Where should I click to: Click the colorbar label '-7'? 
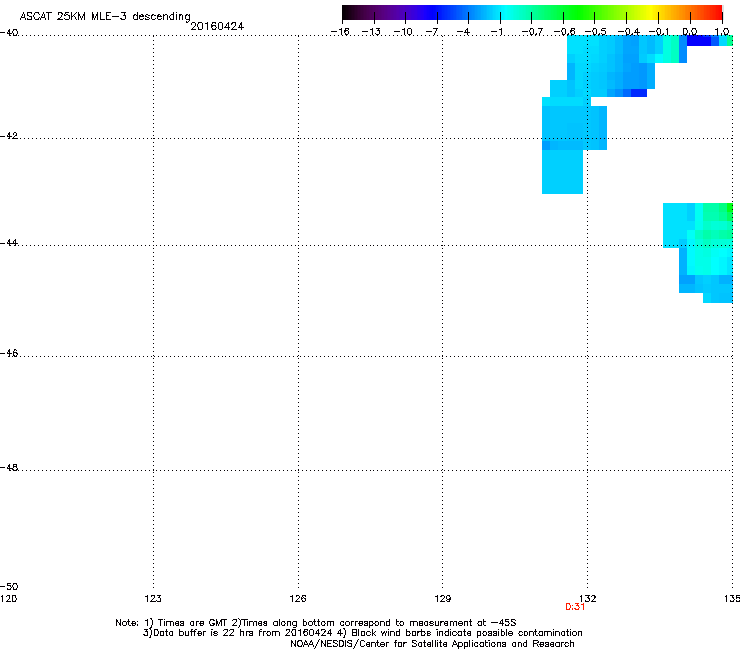pos(432,32)
